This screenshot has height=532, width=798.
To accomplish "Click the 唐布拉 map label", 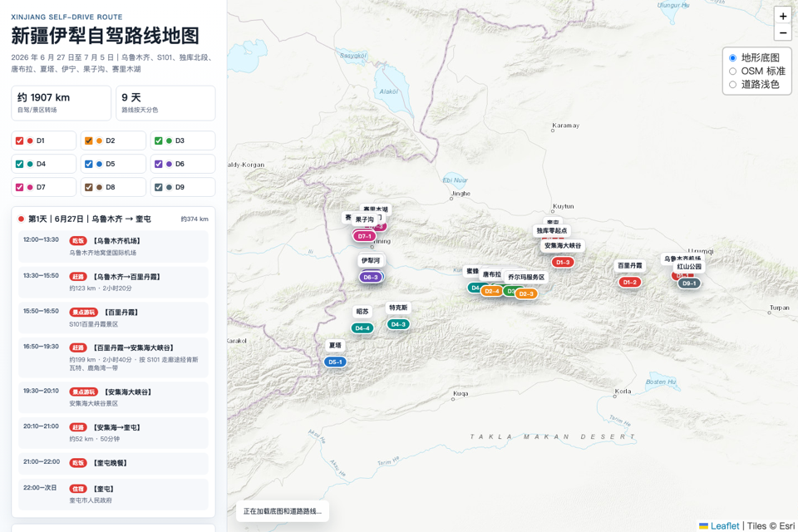I will point(491,274).
